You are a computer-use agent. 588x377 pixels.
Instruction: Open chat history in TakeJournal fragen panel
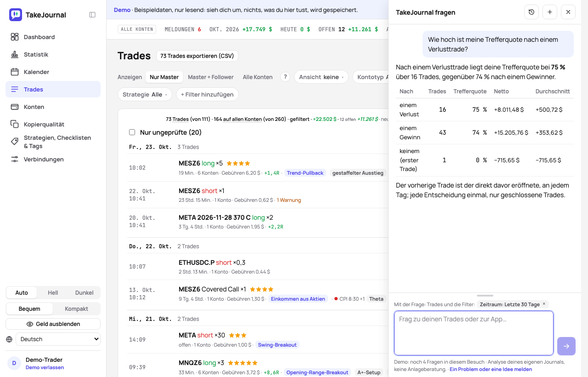tap(531, 12)
